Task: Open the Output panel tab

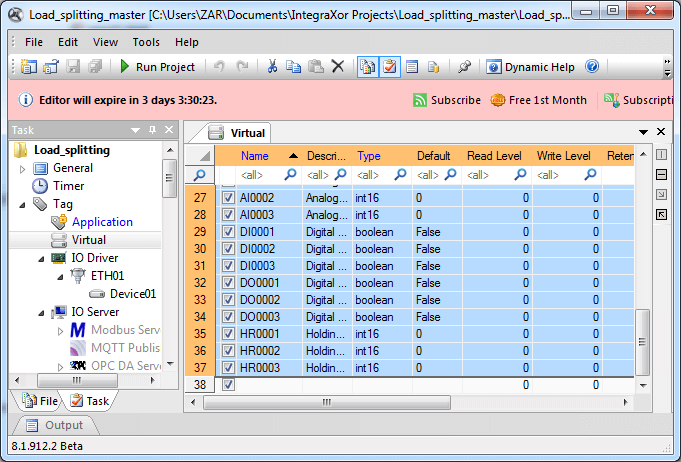Action: 54,425
